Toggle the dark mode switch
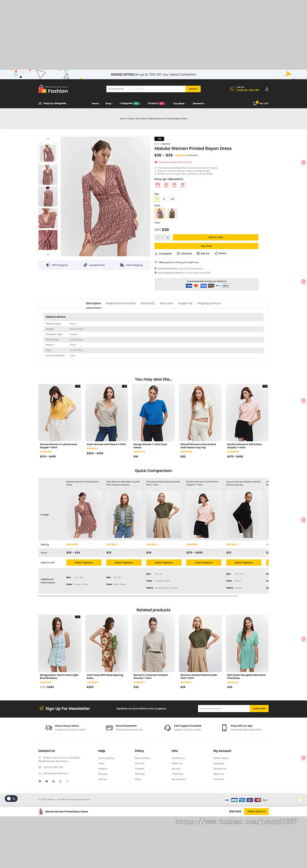Image resolution: width=307 pixels, height=868 pixels. point(11,798)
